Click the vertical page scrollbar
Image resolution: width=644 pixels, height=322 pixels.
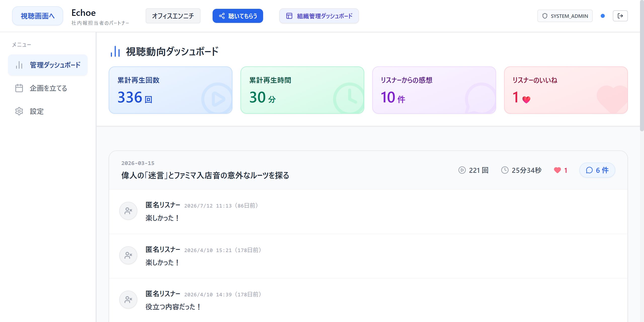point(642,65)
